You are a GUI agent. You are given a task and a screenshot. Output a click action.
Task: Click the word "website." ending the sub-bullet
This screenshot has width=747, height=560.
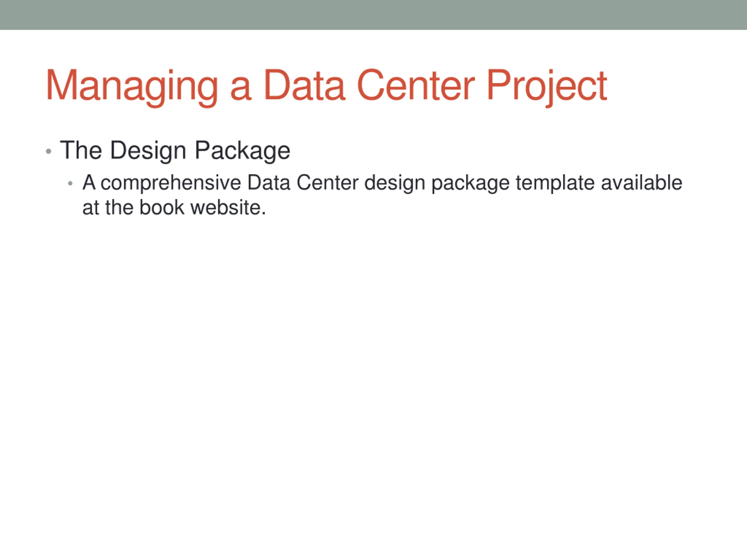228,208
